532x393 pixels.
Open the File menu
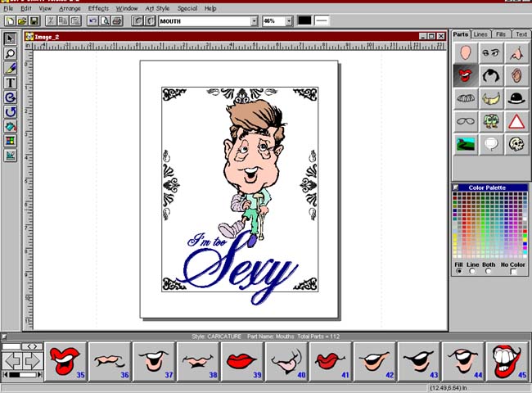coord(8,8)
